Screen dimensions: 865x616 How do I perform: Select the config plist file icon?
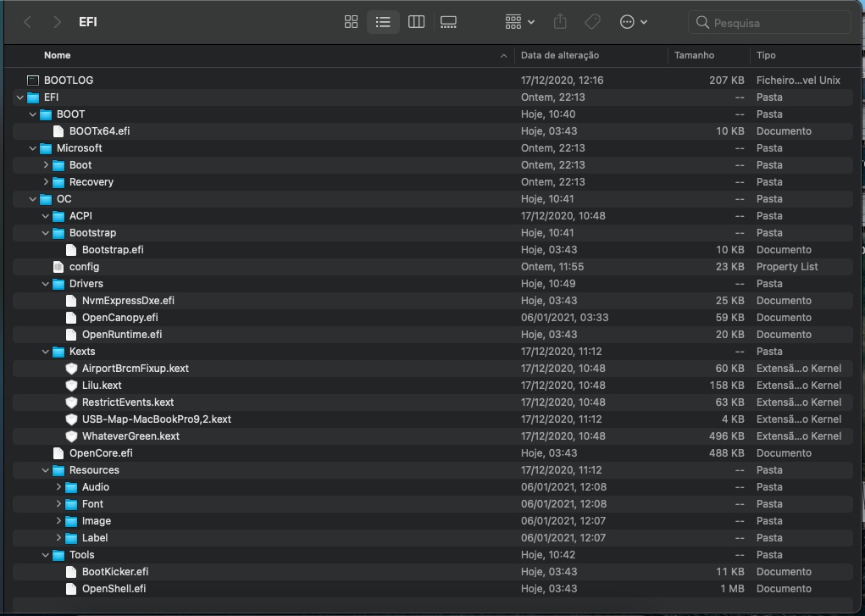point(58,267)
